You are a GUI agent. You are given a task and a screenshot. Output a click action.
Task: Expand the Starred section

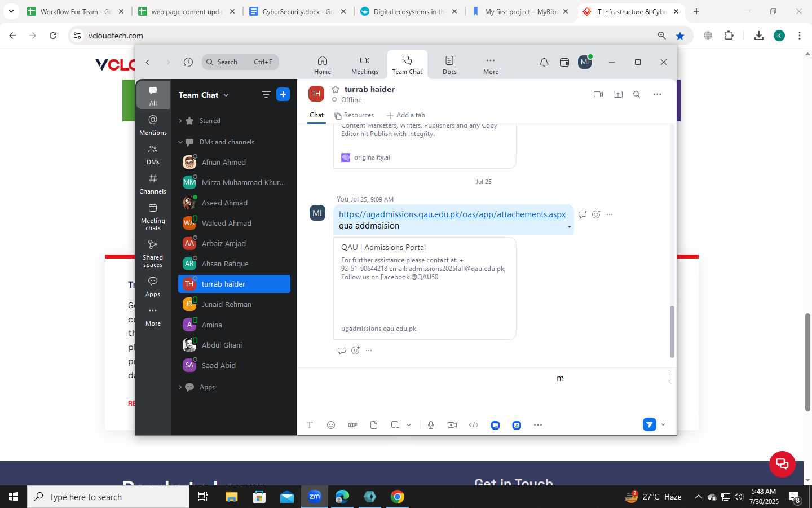pos(180,121)
